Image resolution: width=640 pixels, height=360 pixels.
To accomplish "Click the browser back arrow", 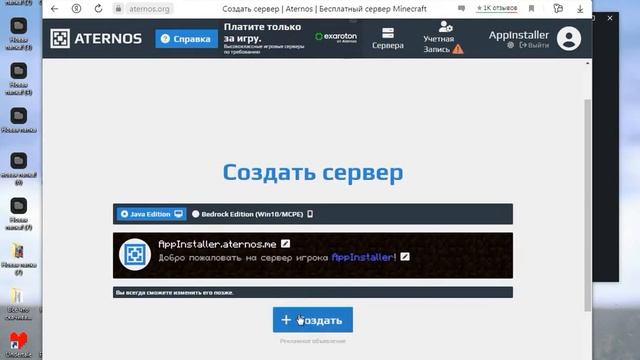I will pos(54,9).
